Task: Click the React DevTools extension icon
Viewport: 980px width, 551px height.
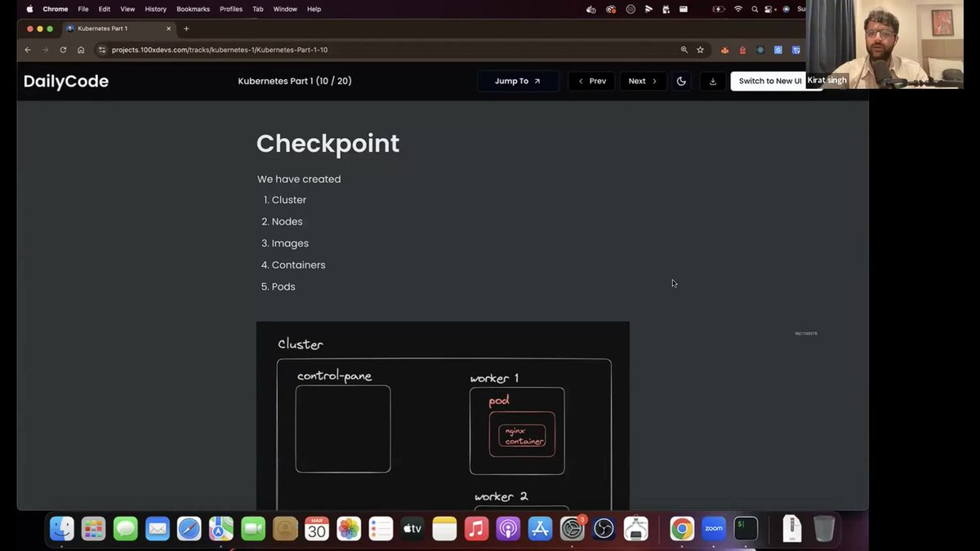Action: 759,50
